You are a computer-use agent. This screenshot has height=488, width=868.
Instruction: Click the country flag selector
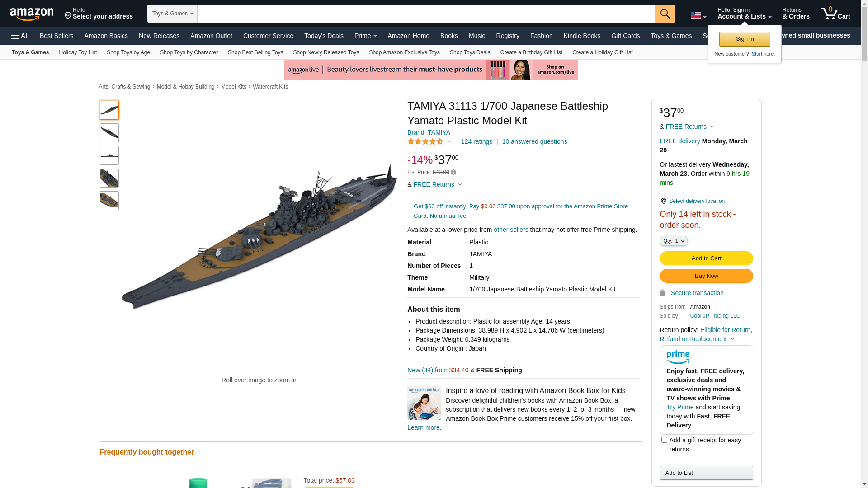point(698,16)
